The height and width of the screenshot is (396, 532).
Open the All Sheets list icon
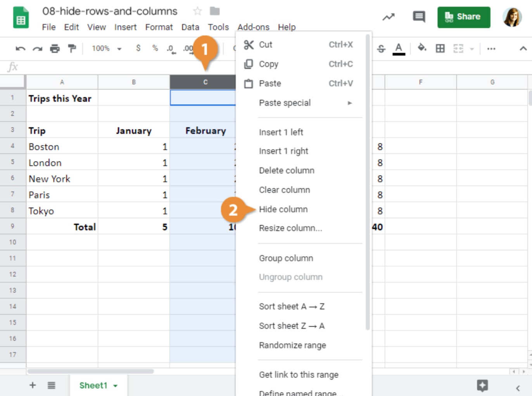[52, 385]
